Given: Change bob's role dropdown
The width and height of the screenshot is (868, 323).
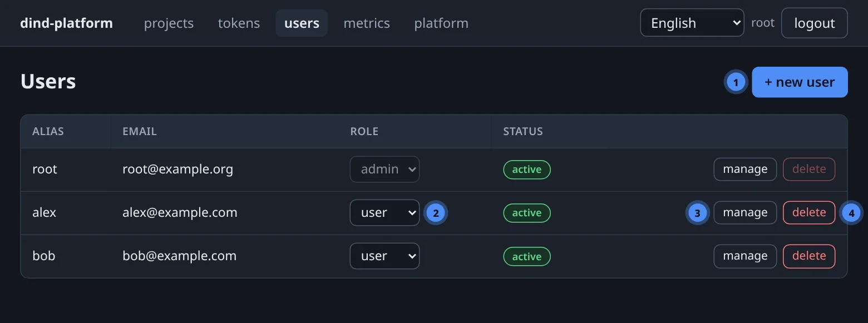Looking at the screenshot, I should [384, 256].
